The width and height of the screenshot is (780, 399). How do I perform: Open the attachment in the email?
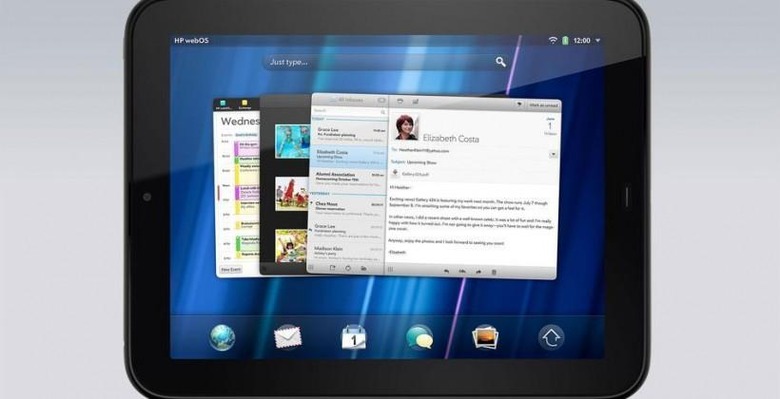tap(410, 174)
